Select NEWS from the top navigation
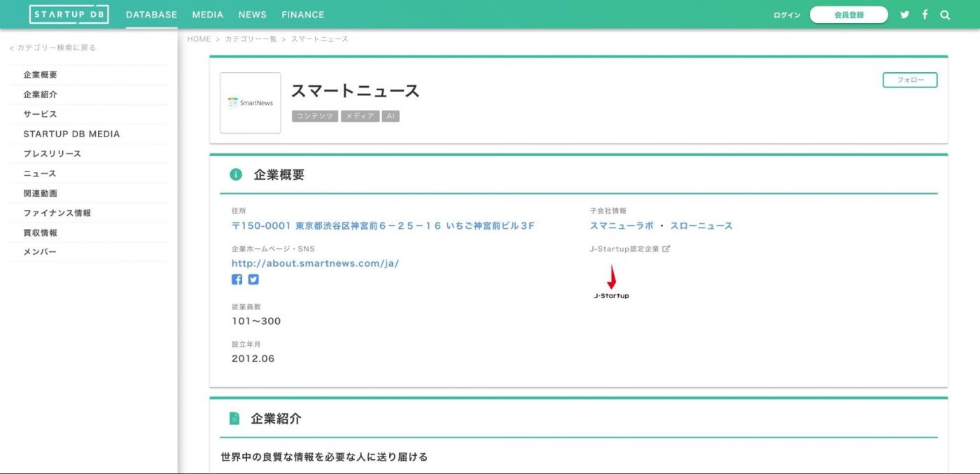This screenshot has height=474, width=980. pyautogui.click(x=253, y=14)
